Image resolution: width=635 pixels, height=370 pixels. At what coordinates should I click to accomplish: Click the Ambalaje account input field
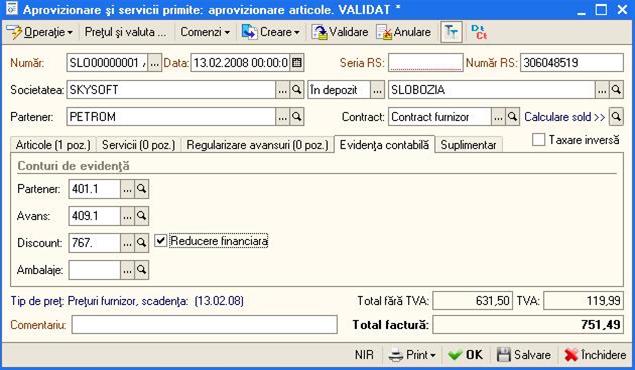click(95, 270)
